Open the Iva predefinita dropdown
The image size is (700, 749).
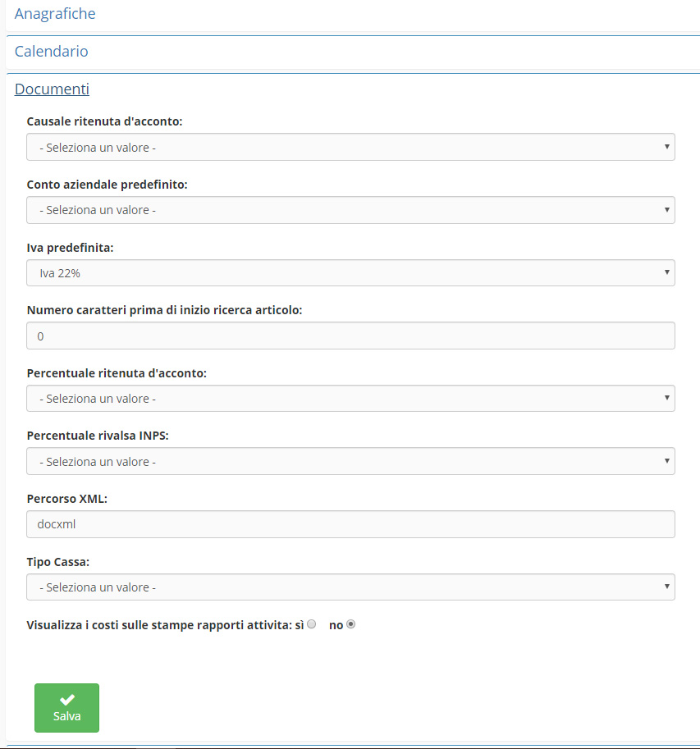[350, 273]
